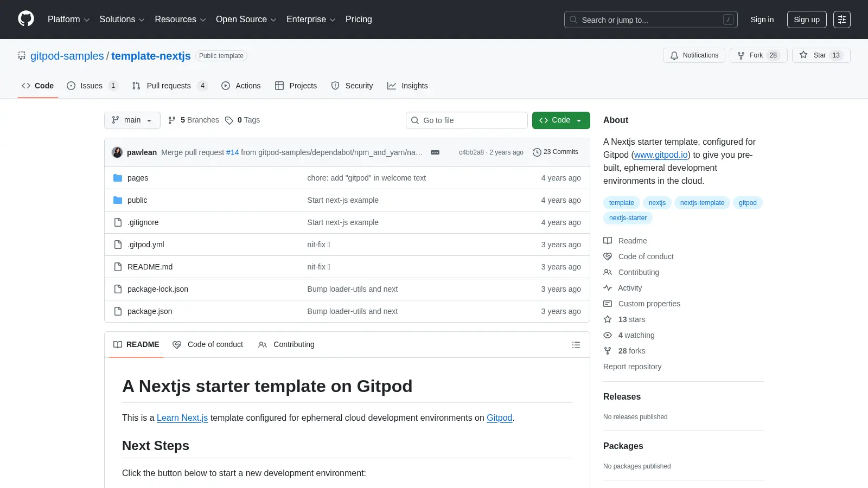Viewport: 868px width, 488px height.
Task: Click the GitHub logo icon
Action: pyautogui.click(x=26, y=19)
